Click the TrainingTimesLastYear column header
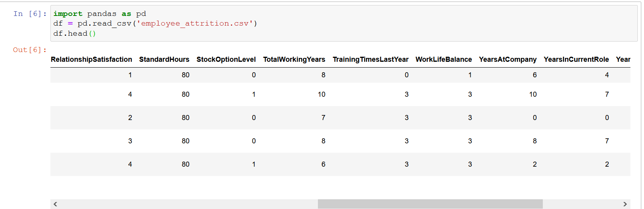 point(371,59)
